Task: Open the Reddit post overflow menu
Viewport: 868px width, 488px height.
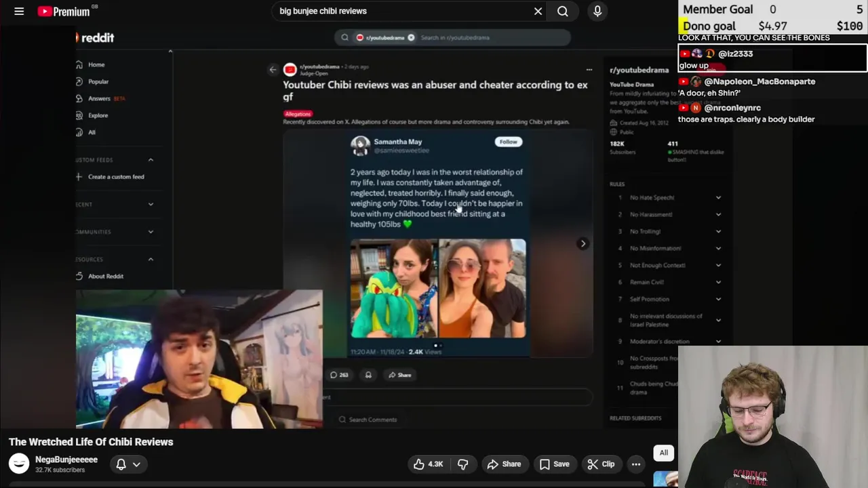Action: [x=589, y=70]
